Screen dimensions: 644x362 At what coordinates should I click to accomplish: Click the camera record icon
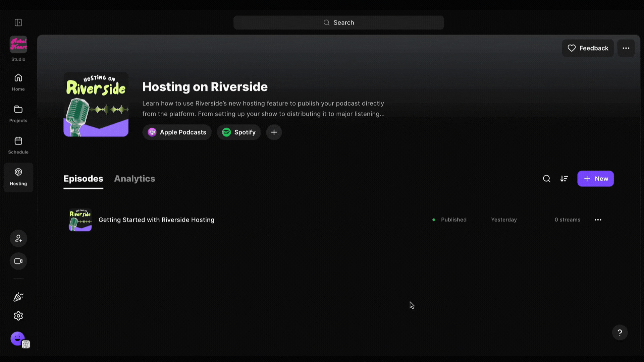click(x=18, y=261)
